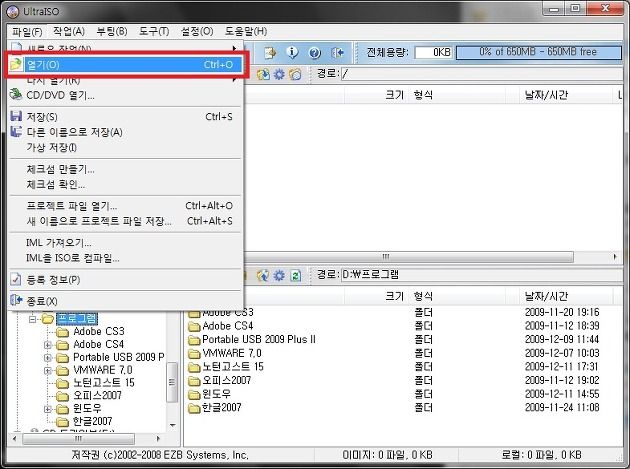Viewport: 630px width, 469px height.
Task: Open 등록 정보(P) properties entry
Action: 125,280
